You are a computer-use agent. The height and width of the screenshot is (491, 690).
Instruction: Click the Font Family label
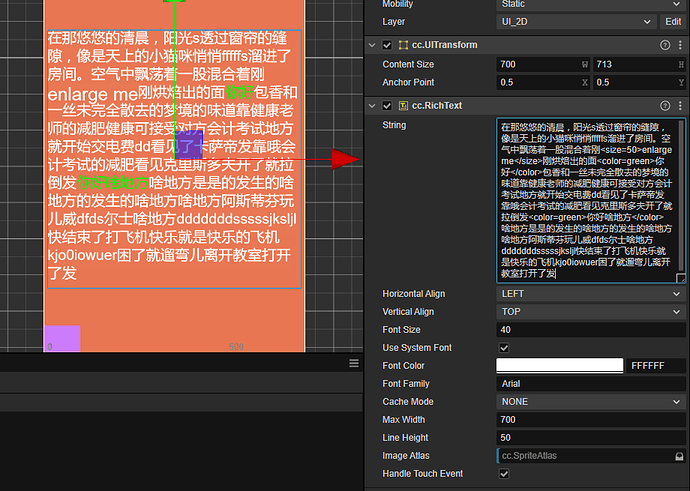tap(406, 384)
